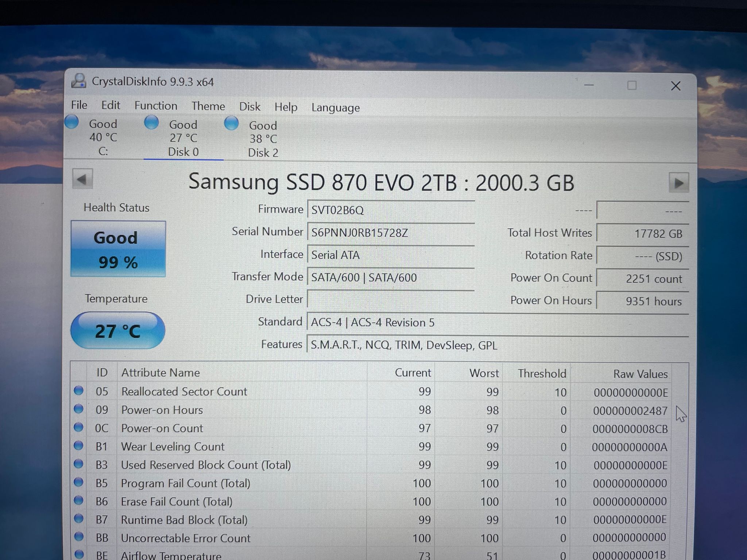
Task: Go to previous disk with the left arrow
Action: pyautogui.click(x=82, y=179)
